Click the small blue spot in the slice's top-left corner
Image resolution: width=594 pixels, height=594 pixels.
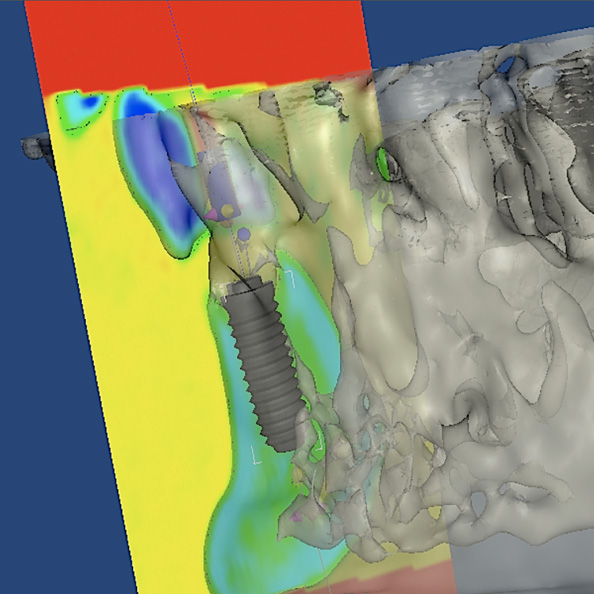pyautogui.click(x=91, y=101)
